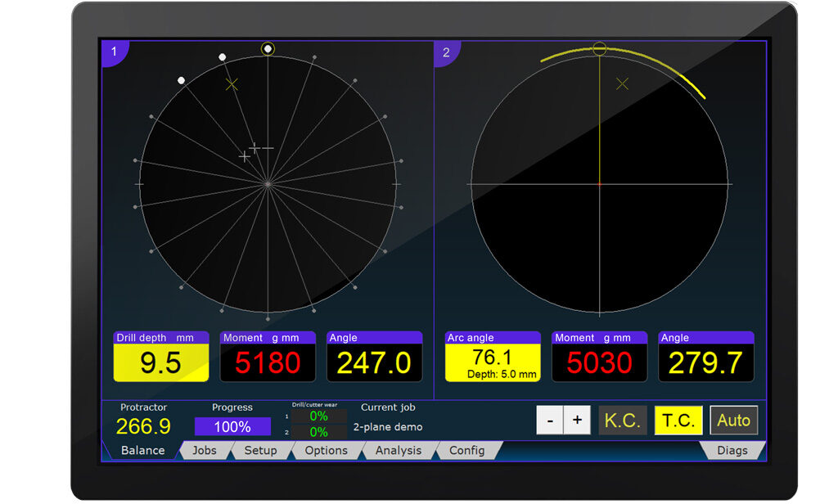Click the circled top marker in plane 1
838x504 pixels.
268,48
